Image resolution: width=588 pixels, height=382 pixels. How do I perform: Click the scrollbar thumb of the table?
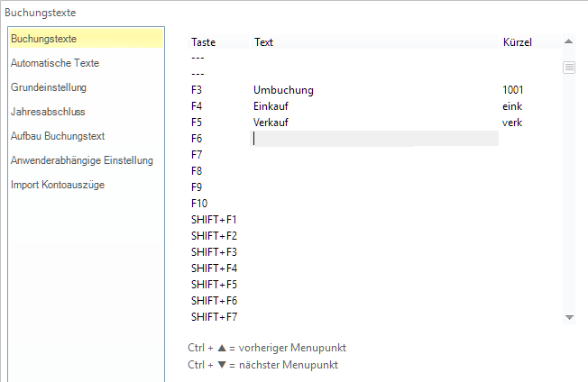569,68
